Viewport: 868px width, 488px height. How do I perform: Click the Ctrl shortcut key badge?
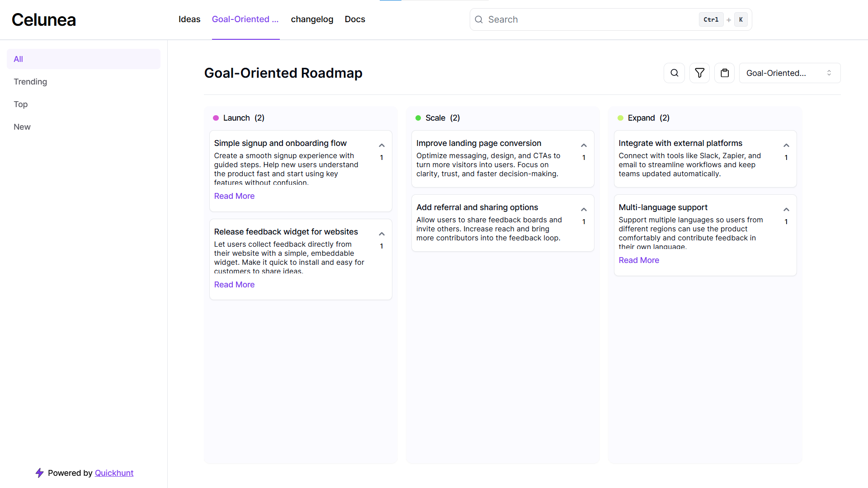711,19
